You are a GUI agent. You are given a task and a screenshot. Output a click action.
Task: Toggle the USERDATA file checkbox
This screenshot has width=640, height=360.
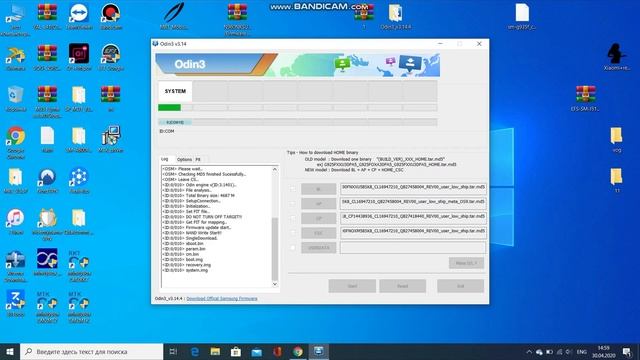tap(293, 247)
